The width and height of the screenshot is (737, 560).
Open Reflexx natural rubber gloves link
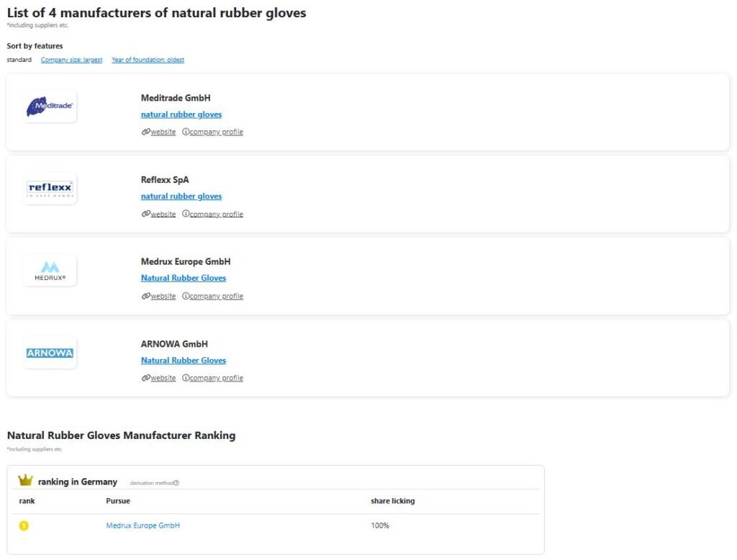pos(181,196)
